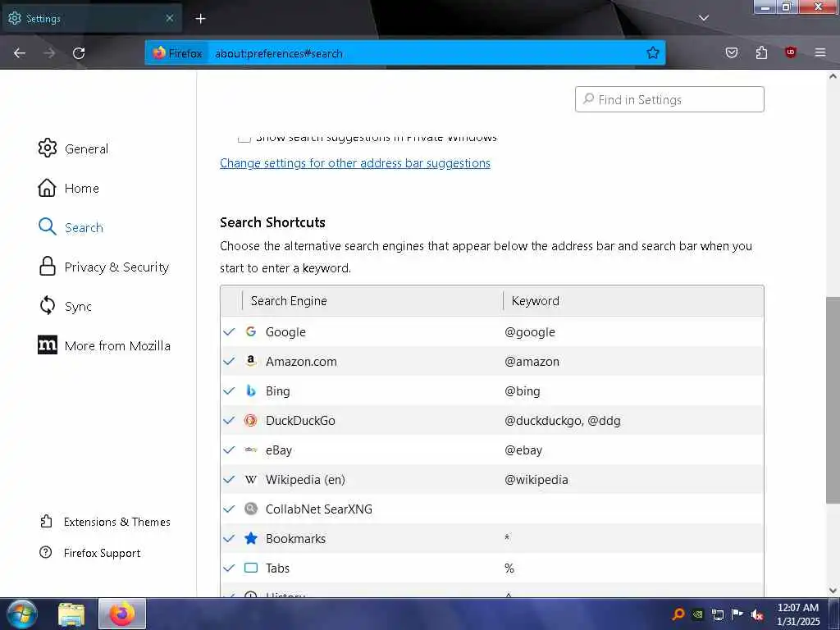This screenshot has height=630, width=840.
Task: Open Sync settings category
Action: click(66, 306)
